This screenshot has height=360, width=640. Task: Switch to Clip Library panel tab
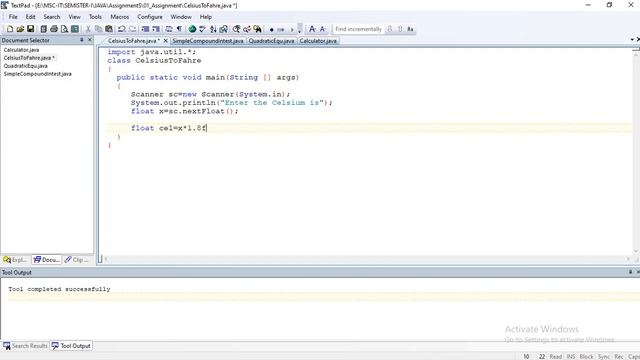[77, 260]
